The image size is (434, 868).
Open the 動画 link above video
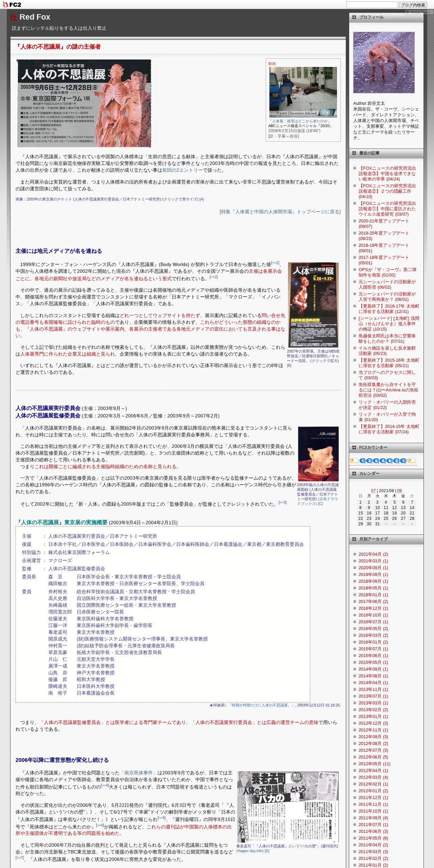click(272, 64)
